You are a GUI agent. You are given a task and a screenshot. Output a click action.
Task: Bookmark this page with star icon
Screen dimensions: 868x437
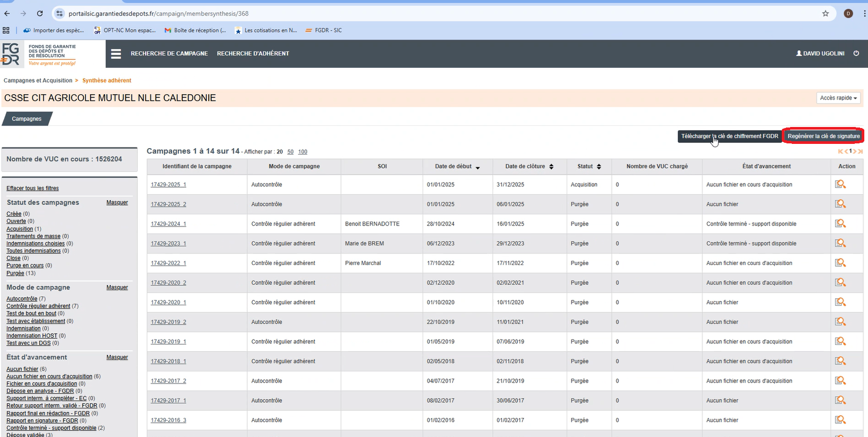tap(825, 14)
